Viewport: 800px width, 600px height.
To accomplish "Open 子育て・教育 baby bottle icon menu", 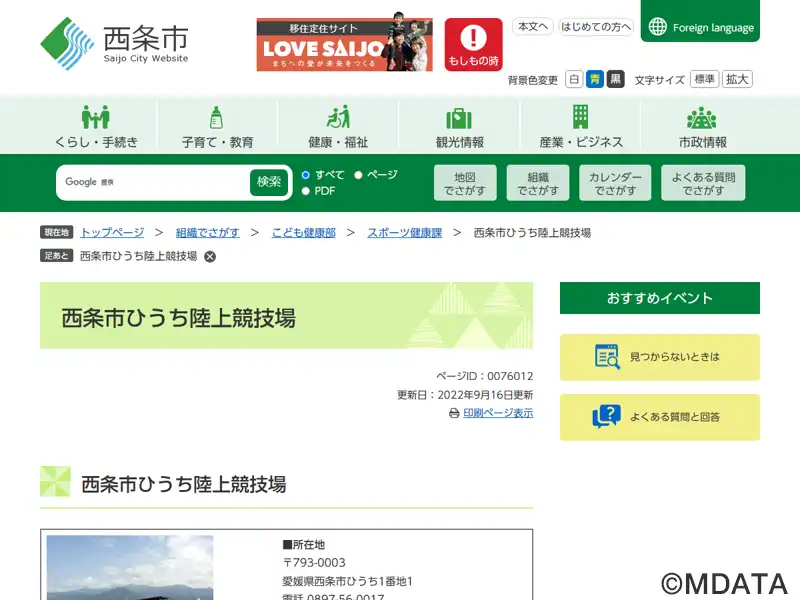I will point(217,117).
